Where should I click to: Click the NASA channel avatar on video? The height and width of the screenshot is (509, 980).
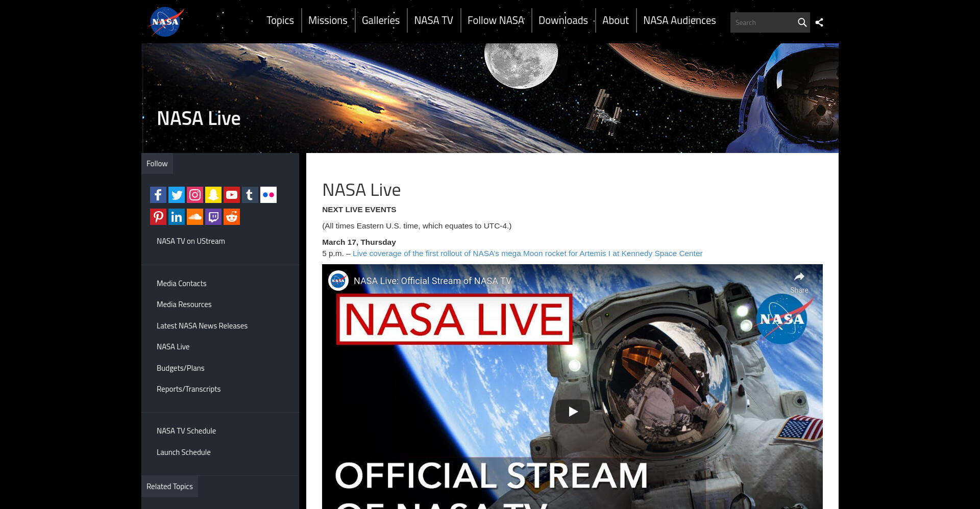click(x=338, y=281)
